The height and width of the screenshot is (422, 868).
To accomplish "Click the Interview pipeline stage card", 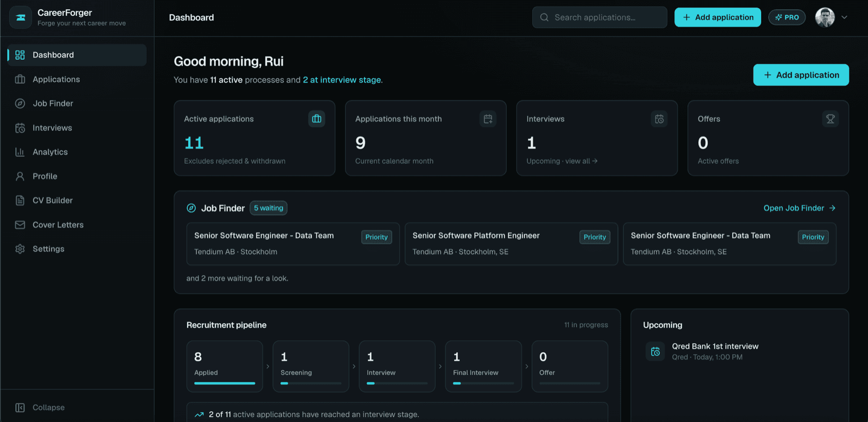I will (x=397, y=366).
